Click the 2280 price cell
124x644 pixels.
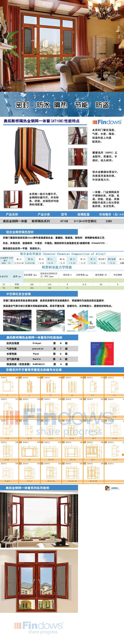pyautogui.click(x=108, y=221)
